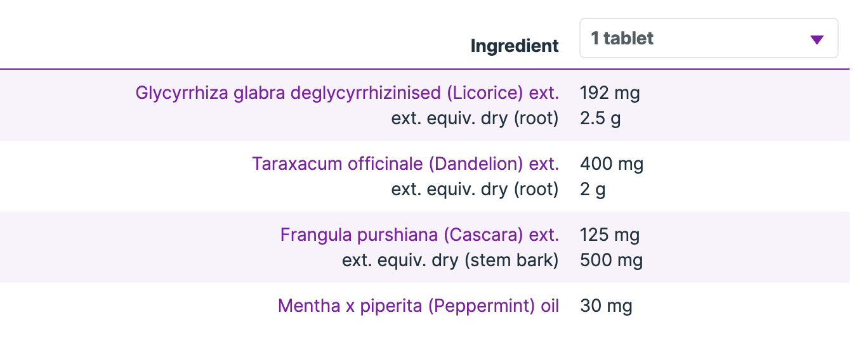The width and height of the screenshot is (868, 341).
Task: Select the 2.5 g dry root value
Action: click(x=600, y=119)
